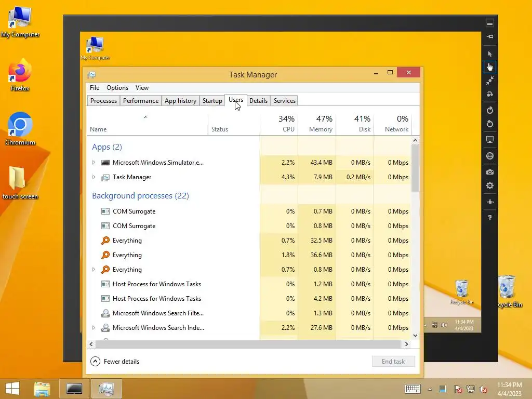The height and width of the screenshot is (399, 532).
Task: Show hidden tray icons arrow
Action: tap(430, 389)
